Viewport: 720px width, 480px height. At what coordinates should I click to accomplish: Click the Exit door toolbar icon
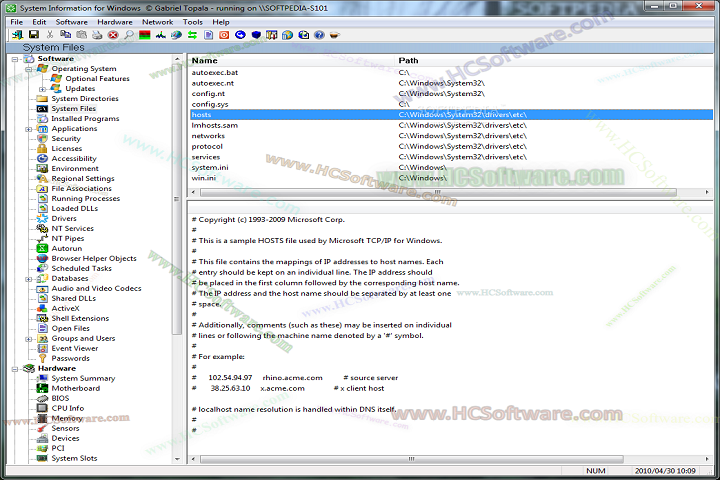tap(17, 35)
